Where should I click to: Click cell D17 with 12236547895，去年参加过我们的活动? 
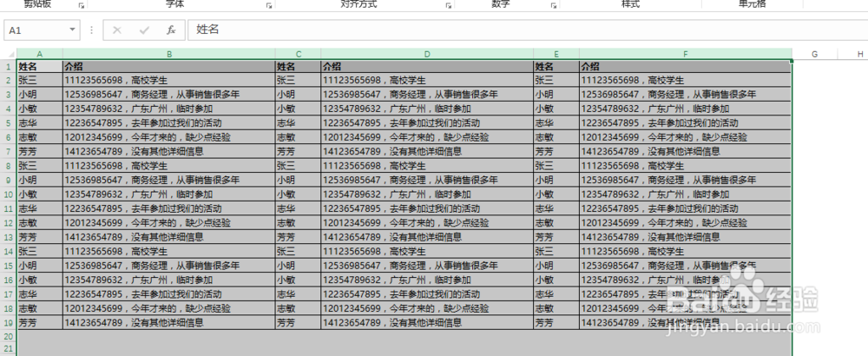(x=427, y=294)
